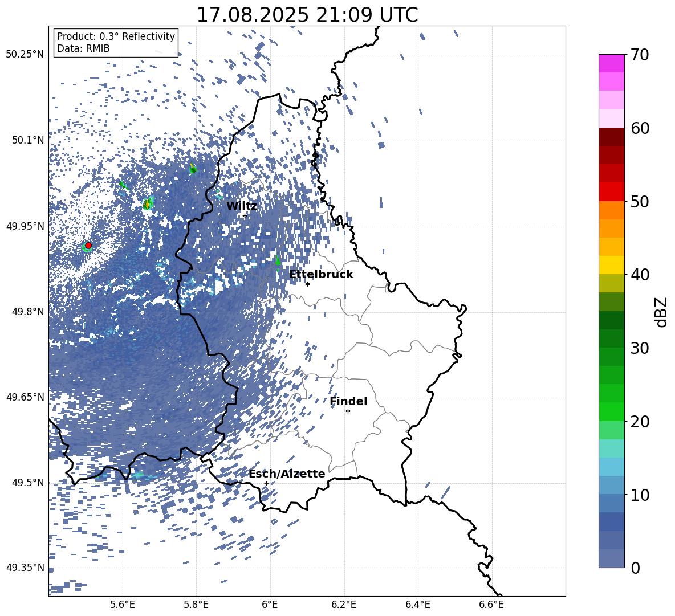The height and width of the screenshot is (616, 675).
Task: Click the yellow colorbar segment above 40 dBZ
Action: pyautogui.click(x=612, y=265)
